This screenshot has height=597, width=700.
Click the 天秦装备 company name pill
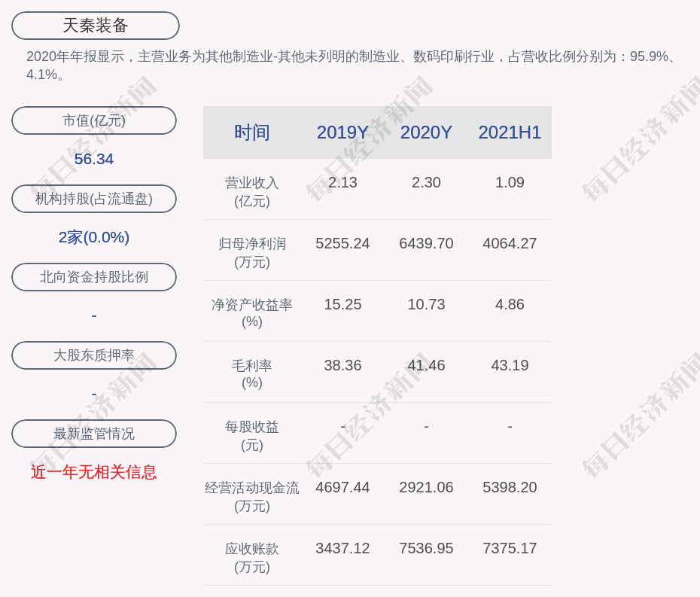tap(96, 26)
